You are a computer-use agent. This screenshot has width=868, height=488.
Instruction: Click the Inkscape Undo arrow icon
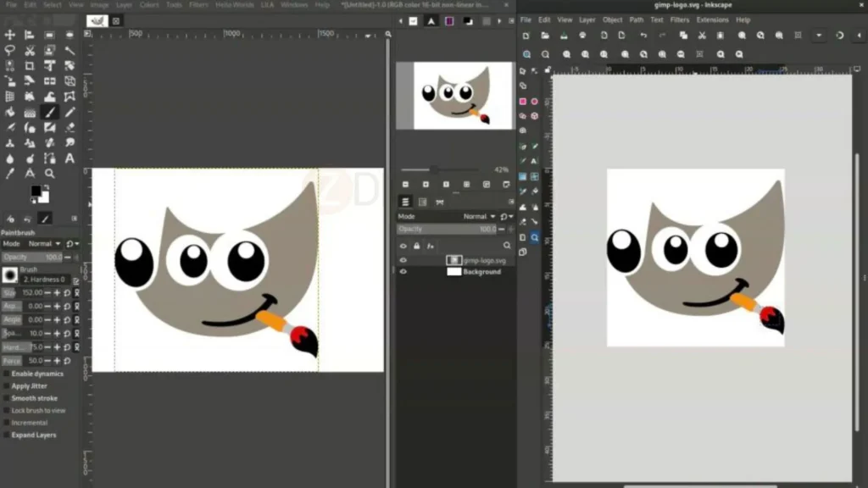643,36
